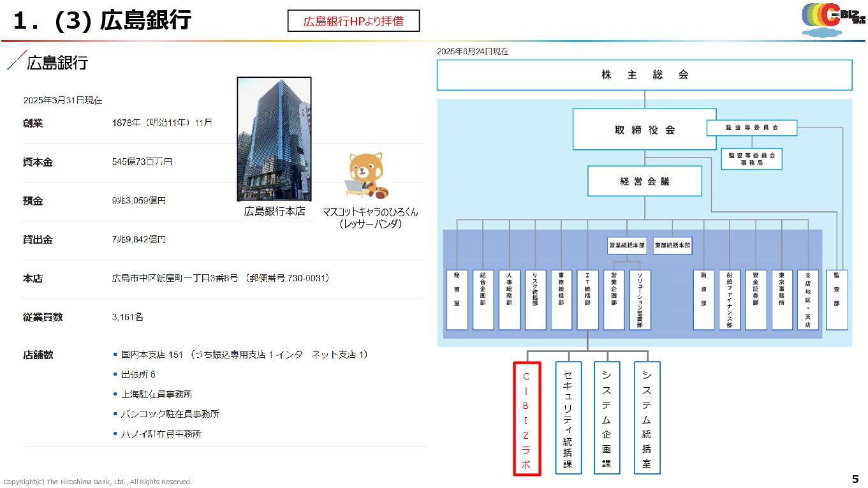Select the 預金 row label
Screen dimensions: 868x488
(x=33, y=201)
